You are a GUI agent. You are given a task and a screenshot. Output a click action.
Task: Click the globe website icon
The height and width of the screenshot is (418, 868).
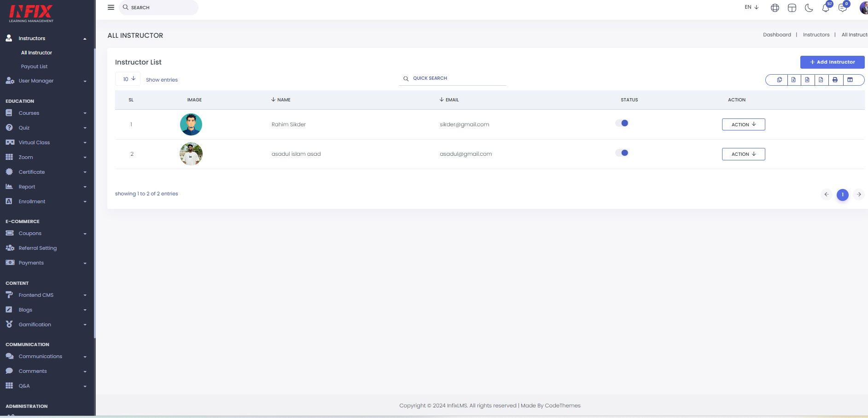[x=775, y=8]
